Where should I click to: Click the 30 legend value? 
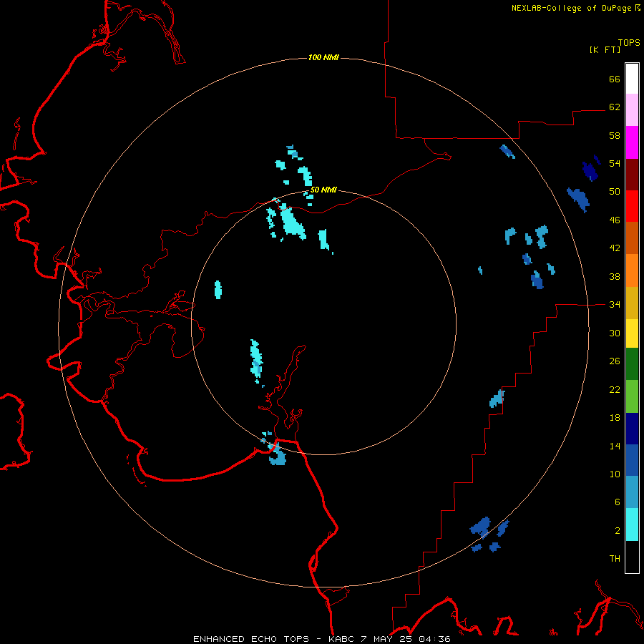point(615,333)
